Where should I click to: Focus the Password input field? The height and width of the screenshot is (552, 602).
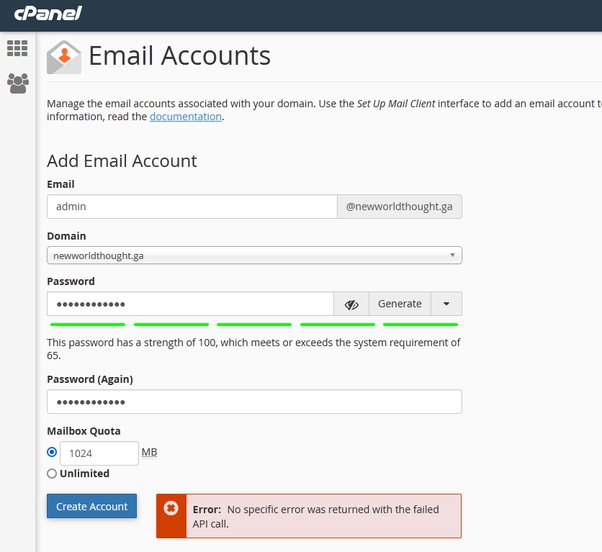[x=190, y=304]
